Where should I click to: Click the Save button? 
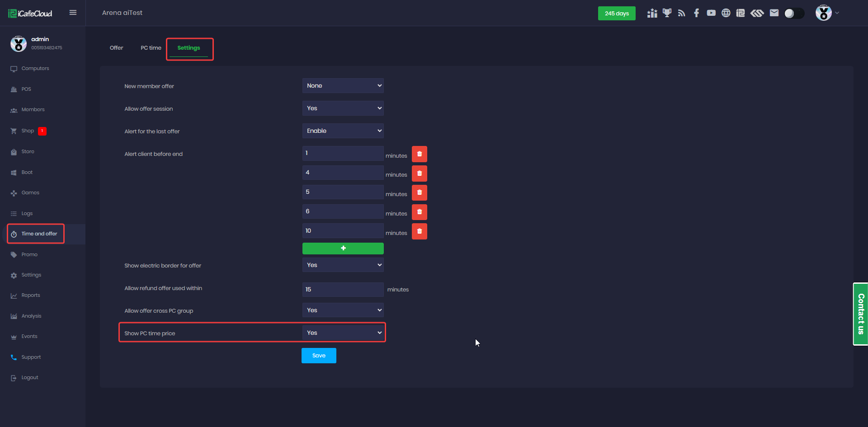[319, 356]
